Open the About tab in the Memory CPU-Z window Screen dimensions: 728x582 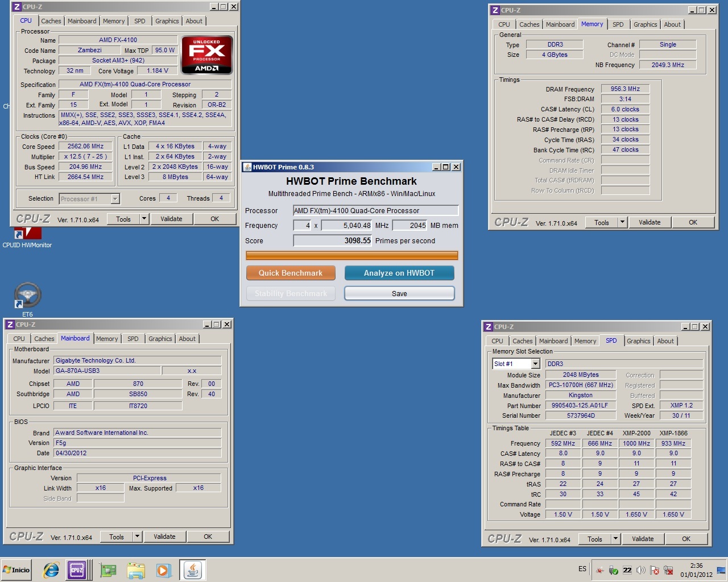(672, 24)
